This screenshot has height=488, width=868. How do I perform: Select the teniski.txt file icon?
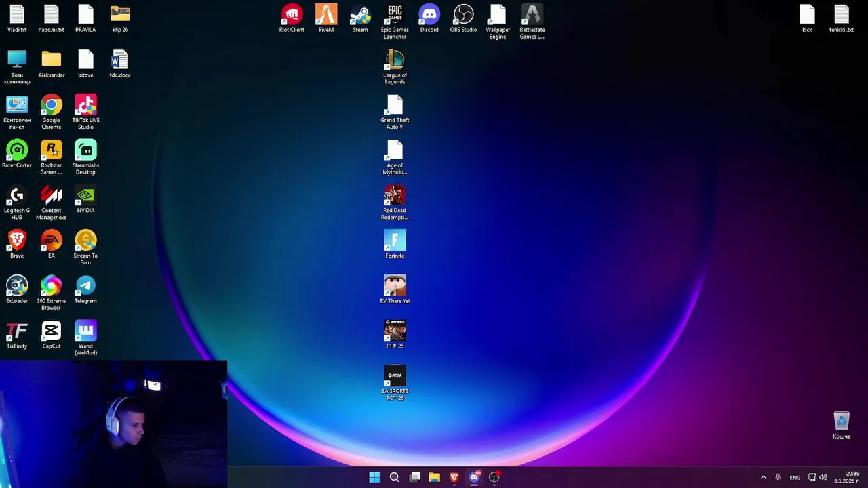pyautogui.click(x=842, y=19)
